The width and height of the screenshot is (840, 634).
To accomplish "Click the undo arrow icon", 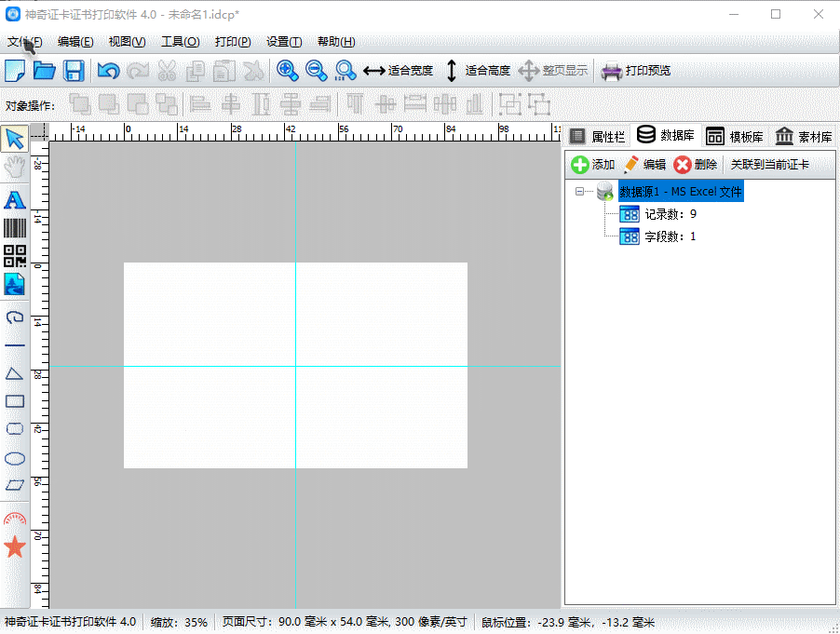I will [x=108, y=71].
